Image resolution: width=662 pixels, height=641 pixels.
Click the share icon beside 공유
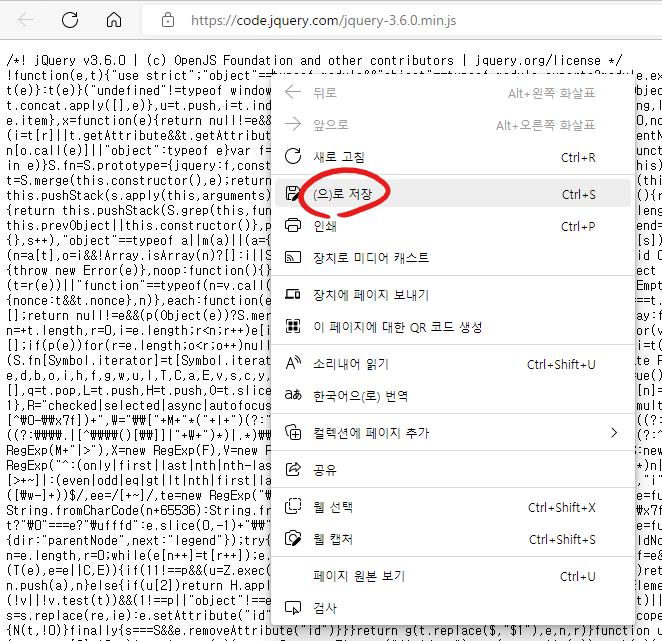click(x=293, y=469)
